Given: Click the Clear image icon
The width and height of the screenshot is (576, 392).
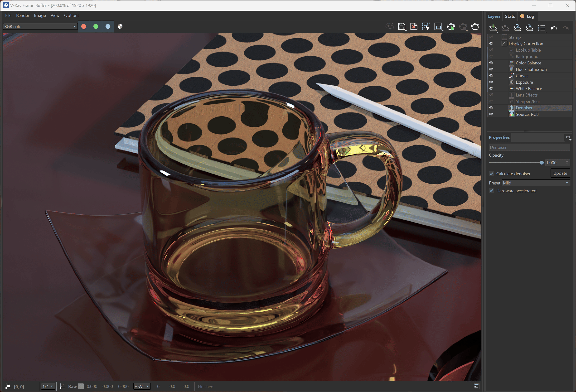Looking at the screenshot, I should 414,27.
